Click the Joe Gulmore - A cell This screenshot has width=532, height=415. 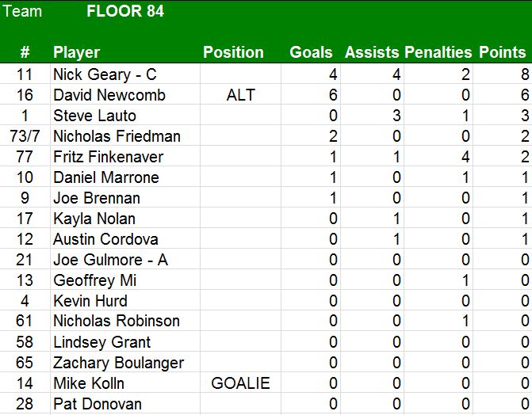(x=110, y=260)
